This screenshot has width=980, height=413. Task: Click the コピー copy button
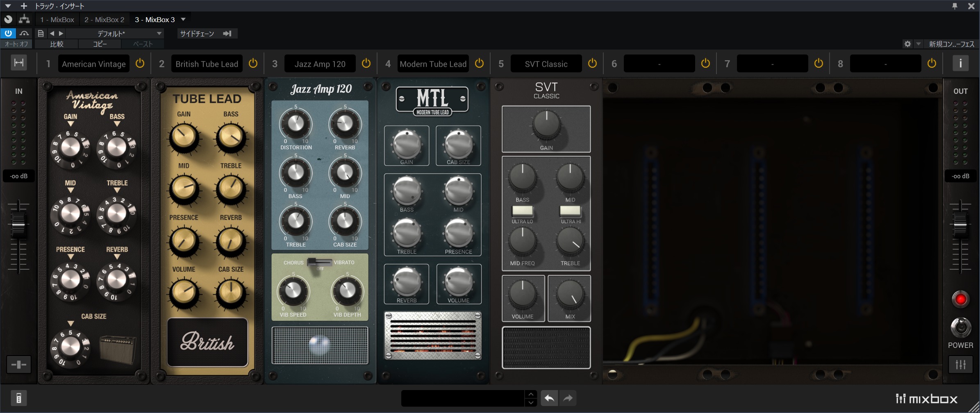(100, 44)
